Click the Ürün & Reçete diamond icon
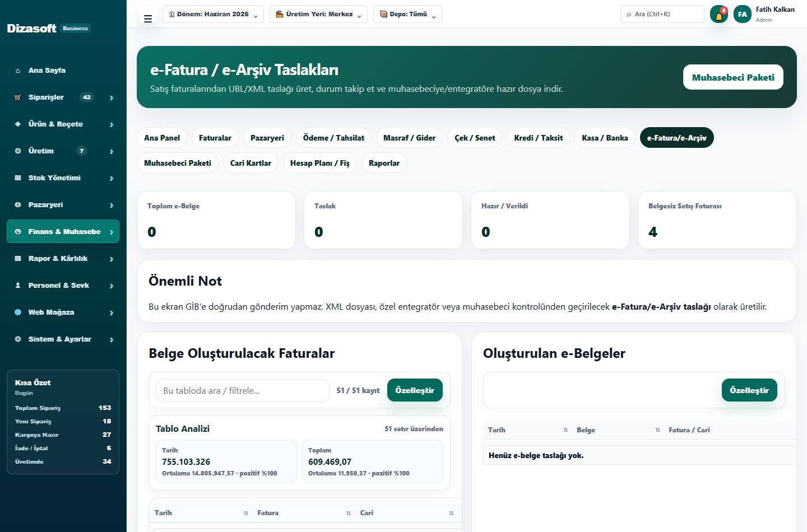This screenshot has width=807, height=532. coord(18,124)
